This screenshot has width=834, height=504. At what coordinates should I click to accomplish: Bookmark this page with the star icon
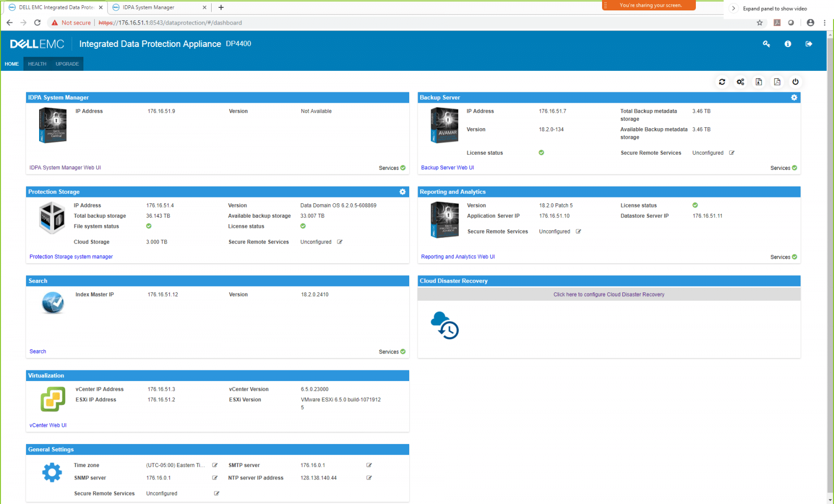pyautogui.click(x=759, y=22)
